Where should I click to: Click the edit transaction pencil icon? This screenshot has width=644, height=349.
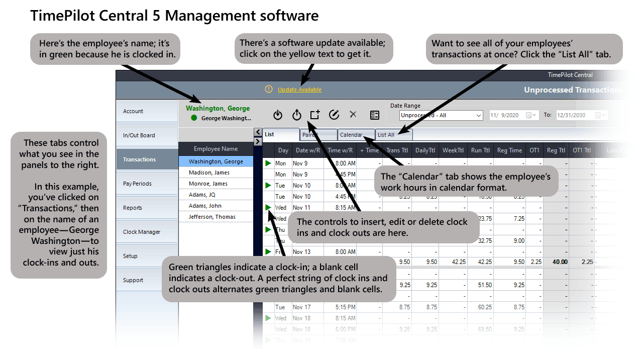click(334, 115)
